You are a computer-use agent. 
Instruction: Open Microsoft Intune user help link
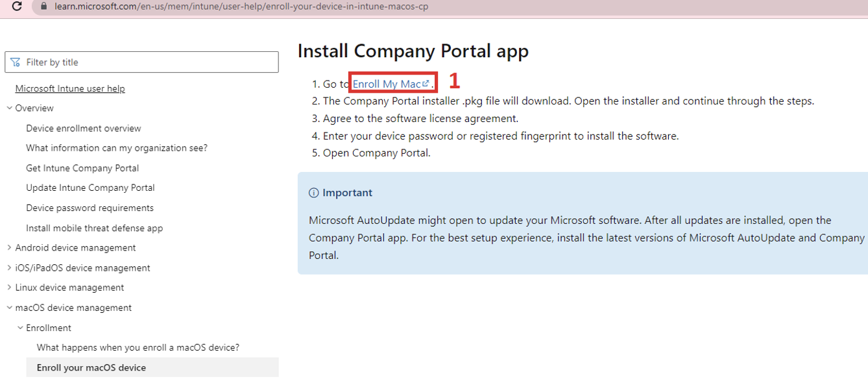[x=70, y=88]
